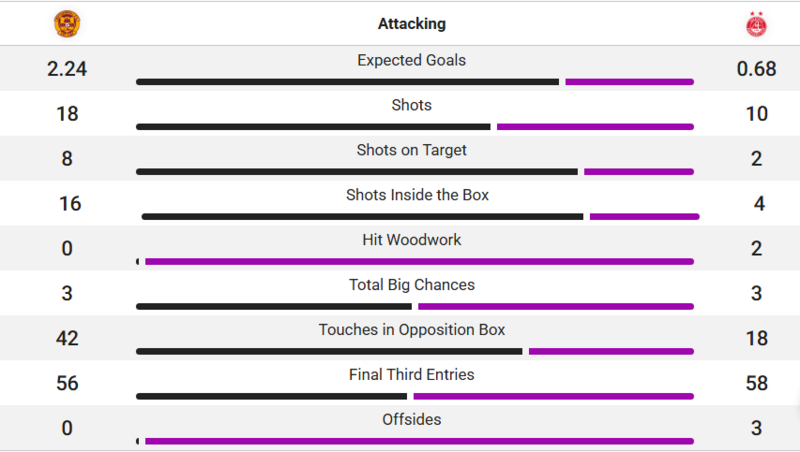
Task: Click the Final Third Entries label
Action: [x=412, y=375]
